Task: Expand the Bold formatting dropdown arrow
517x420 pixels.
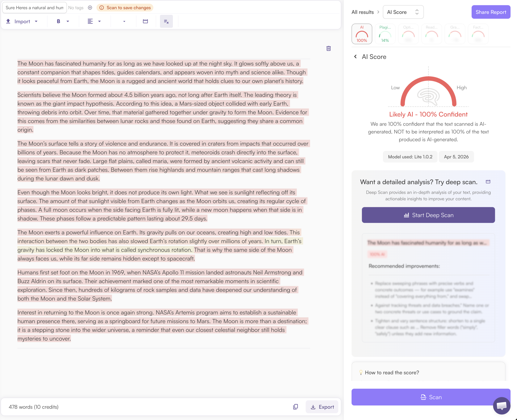Action: click(68, 22)
